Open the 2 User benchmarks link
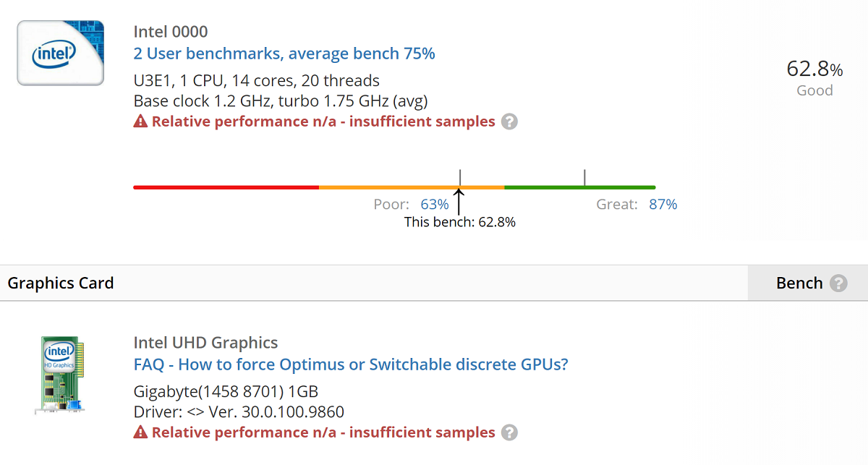The width and height of the screenshot is (868, 465). [284, 54]
